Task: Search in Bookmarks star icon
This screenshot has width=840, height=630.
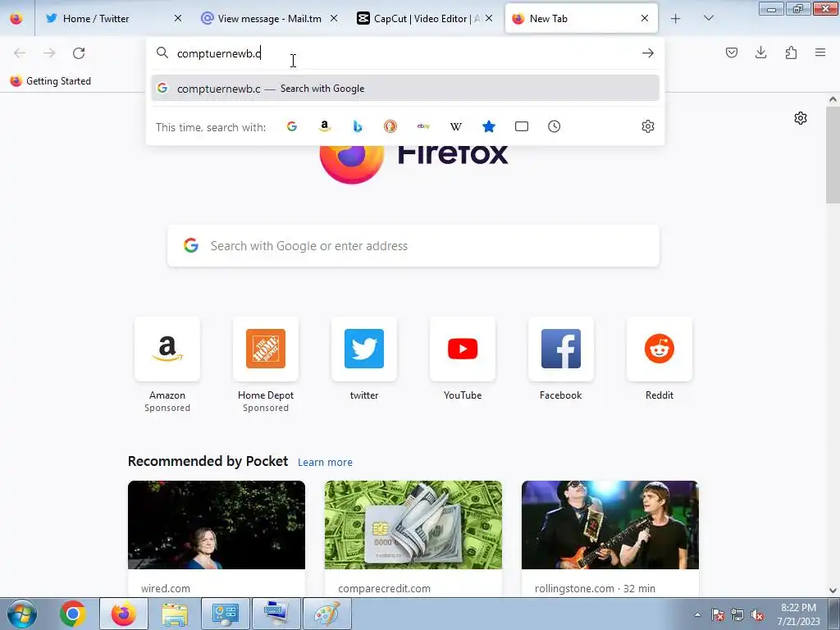Action: point(489,126)
